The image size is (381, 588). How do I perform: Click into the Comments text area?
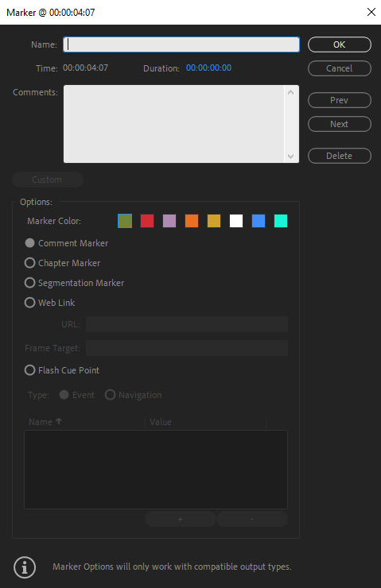point(173,124)
